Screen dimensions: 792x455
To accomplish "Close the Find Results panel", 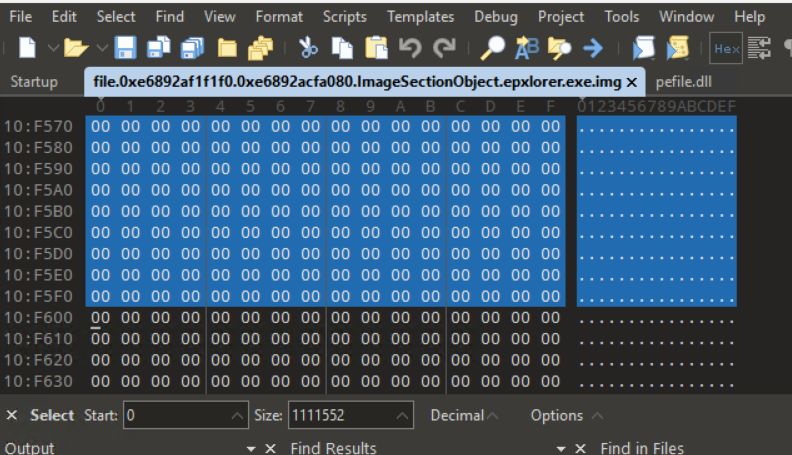I will [580, 448].
